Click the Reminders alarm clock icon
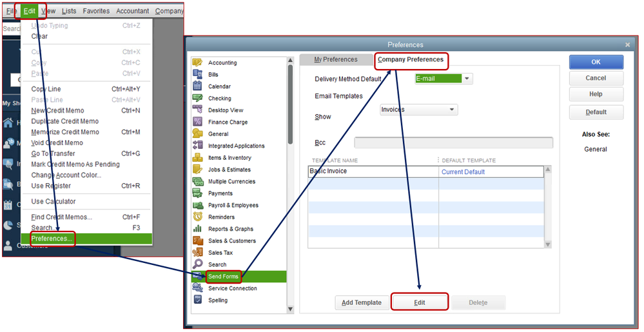Screen dimensions: 644x332 (197, 217)
